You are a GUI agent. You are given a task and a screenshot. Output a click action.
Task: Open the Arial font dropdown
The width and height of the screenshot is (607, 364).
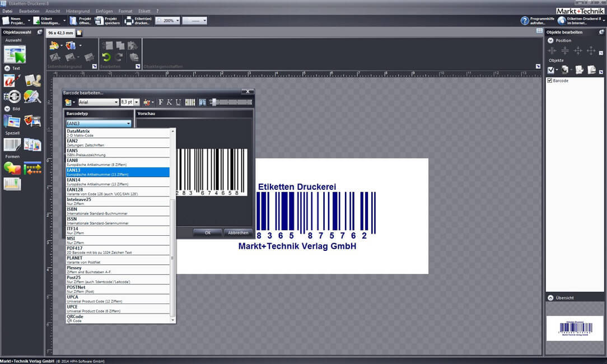(99, 102)
